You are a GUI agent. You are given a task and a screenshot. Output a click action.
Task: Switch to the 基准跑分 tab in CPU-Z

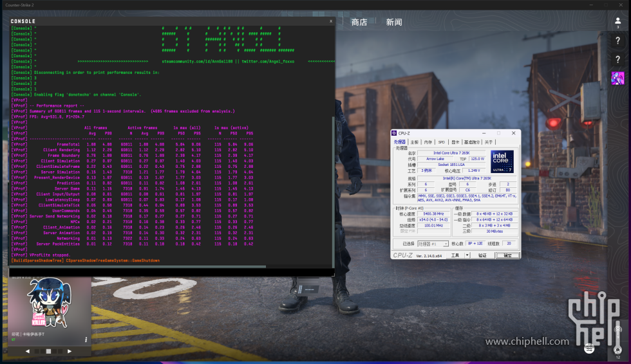click(471, 142)
